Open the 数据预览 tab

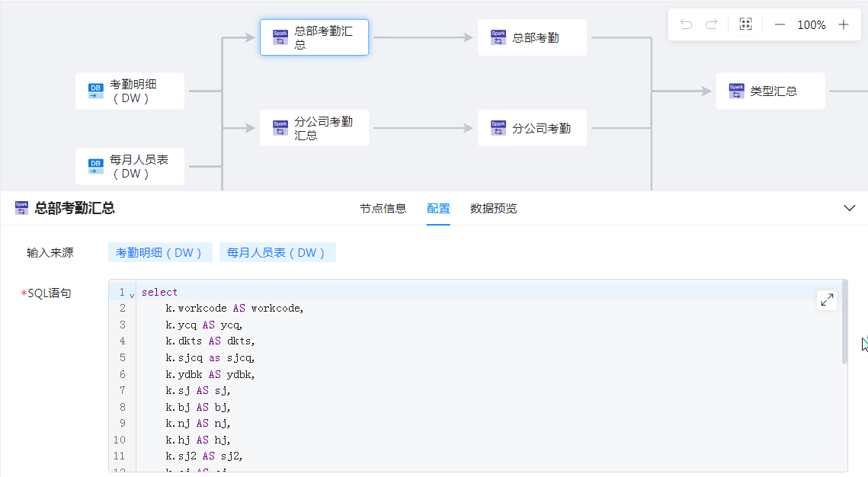click(x=493, y=208)
